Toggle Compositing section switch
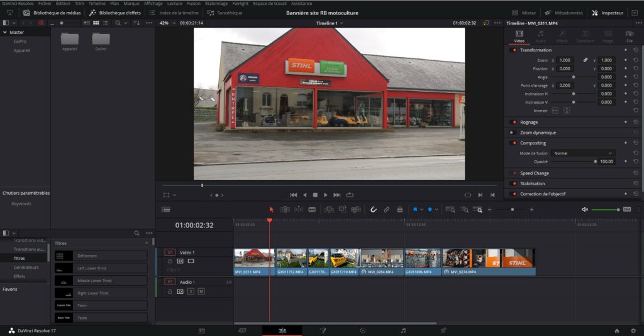Image resolution: width=644 pixels, height=336 pixels. click(513, 143)
